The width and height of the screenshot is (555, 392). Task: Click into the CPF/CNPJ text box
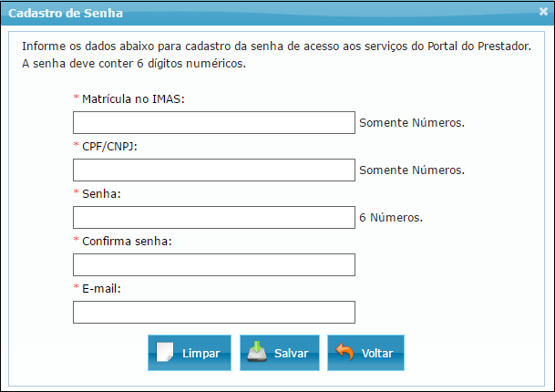tap(213, 170)
